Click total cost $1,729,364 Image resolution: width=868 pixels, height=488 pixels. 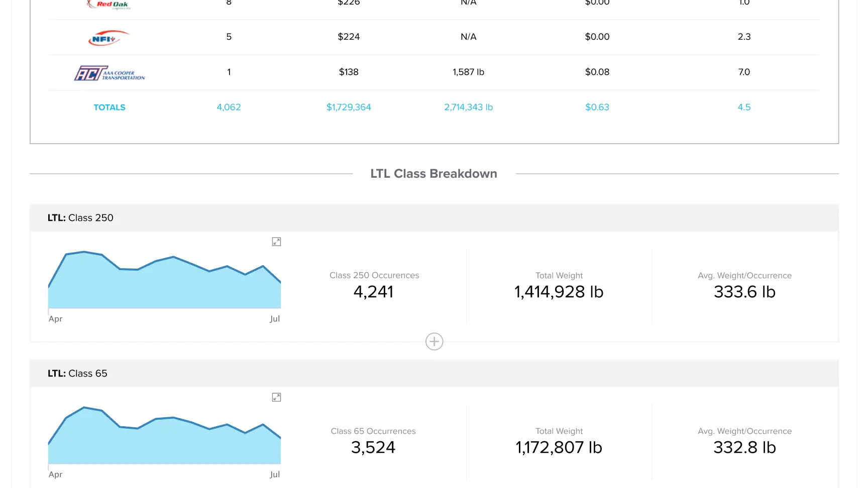(x=349, y=107)
